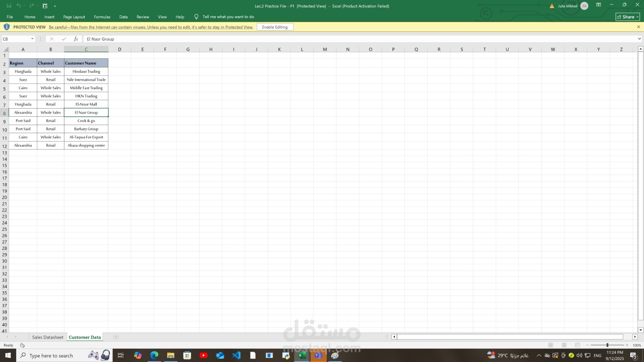The image size is (644, 362).
Task: Select the Customer Data sheet tab
Action: [85, 337]
